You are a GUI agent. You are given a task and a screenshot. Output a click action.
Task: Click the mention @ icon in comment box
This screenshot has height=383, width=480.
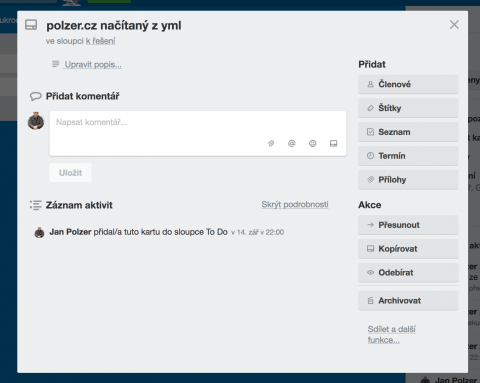pyautogui.click(x=292, y=143)
